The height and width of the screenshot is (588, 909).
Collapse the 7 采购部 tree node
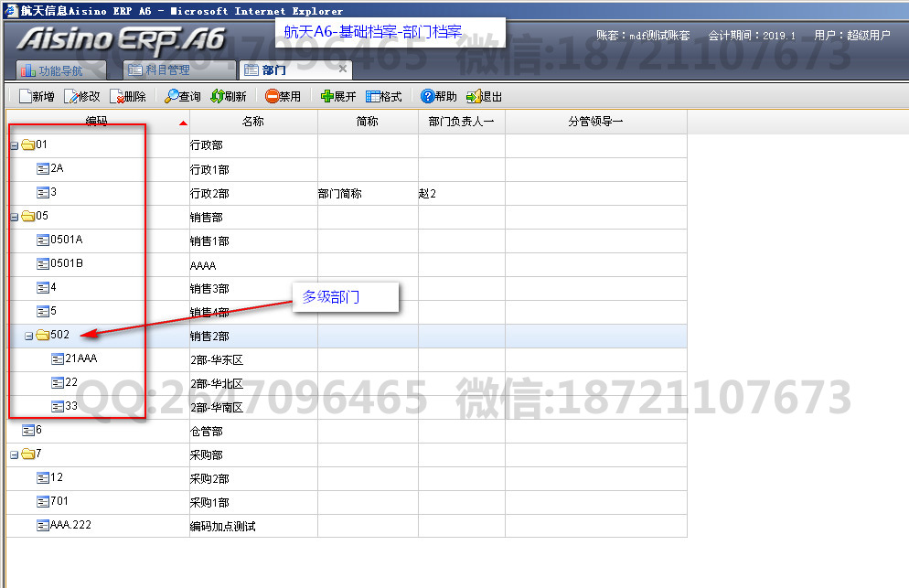14,454
